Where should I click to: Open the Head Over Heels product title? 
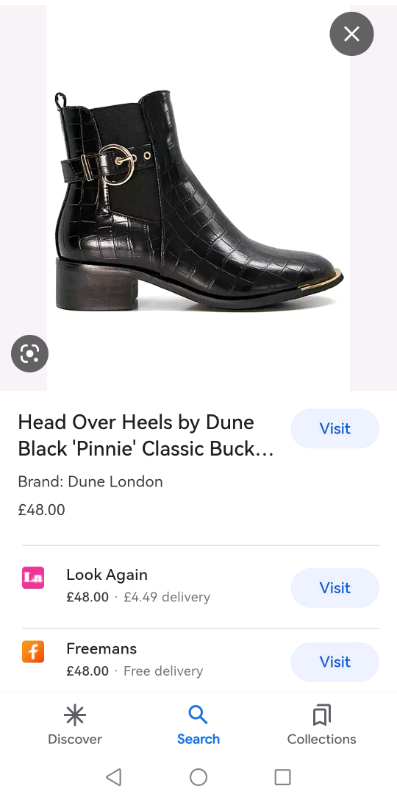[x=146, y=435]
